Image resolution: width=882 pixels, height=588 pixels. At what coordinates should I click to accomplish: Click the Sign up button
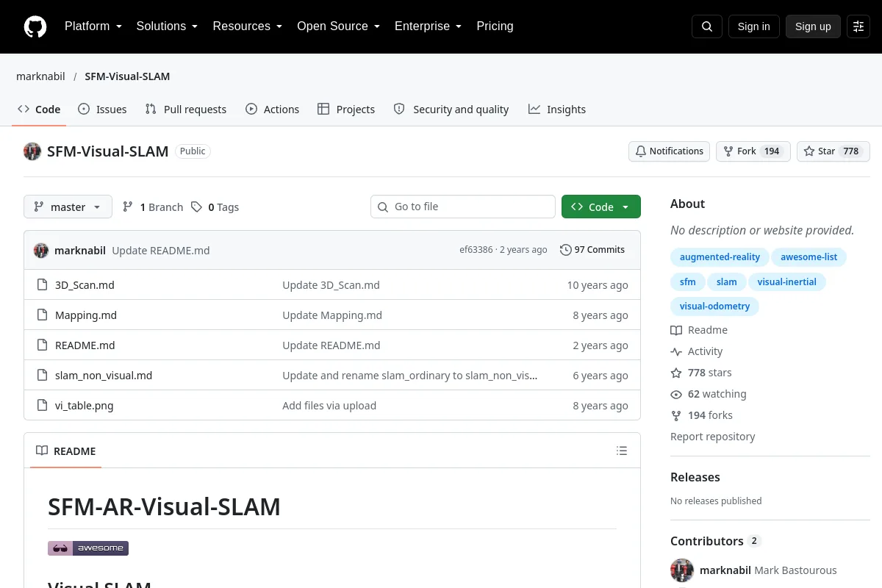coord(813,26)
